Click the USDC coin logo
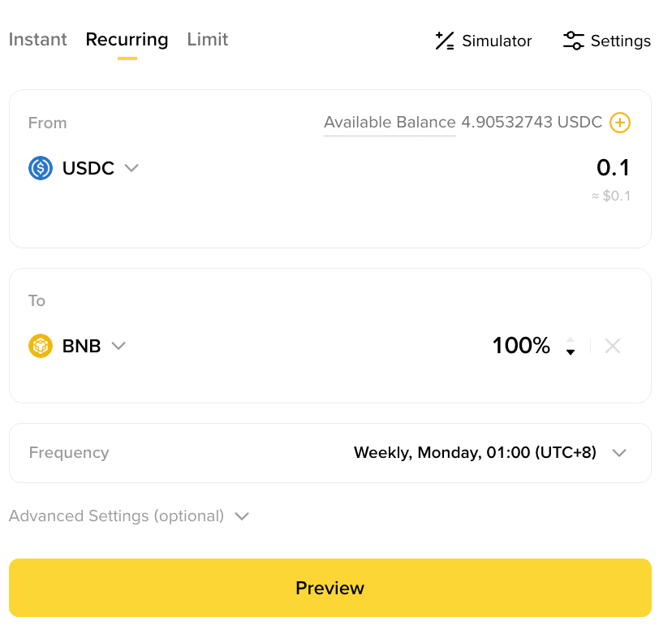The image size is (672, 643). [x=41, y=168]
